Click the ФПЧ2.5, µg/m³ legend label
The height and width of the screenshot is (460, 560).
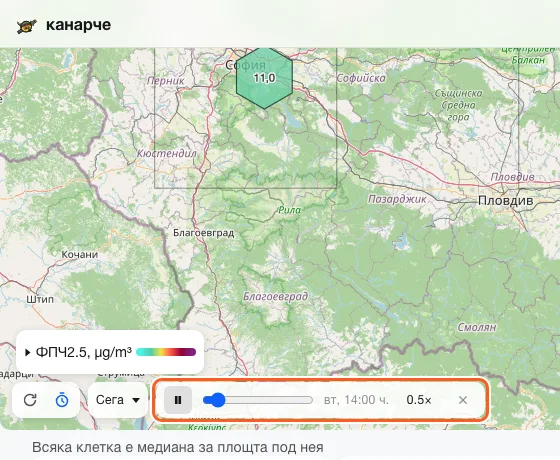click(84, 352)
